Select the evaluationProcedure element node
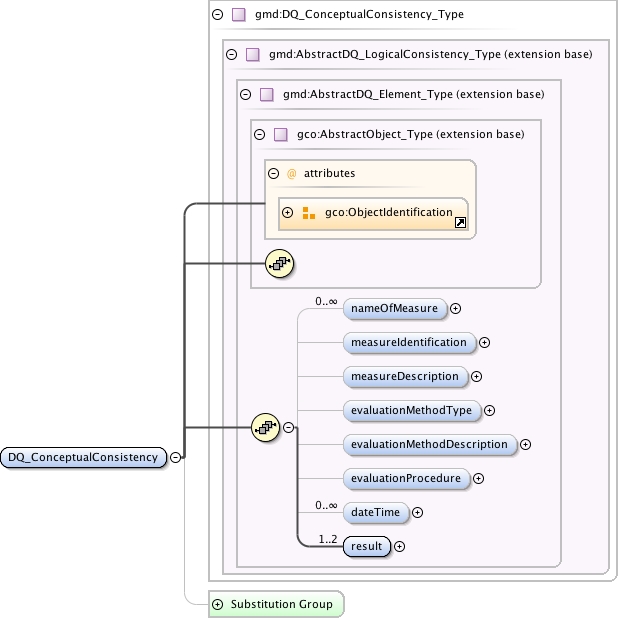Viewport: 619px width, 621px height. pyautogui.click(x=406, y=478)
